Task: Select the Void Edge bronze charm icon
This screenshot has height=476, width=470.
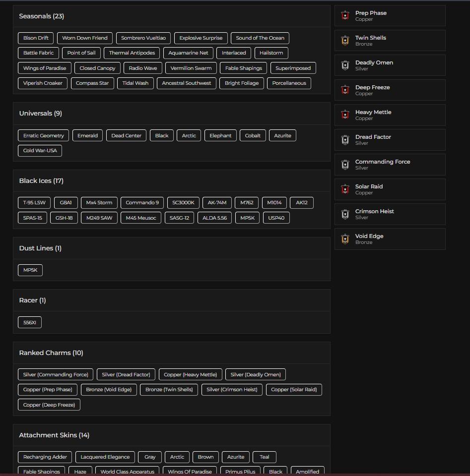Action: click(x=345, y=239)
